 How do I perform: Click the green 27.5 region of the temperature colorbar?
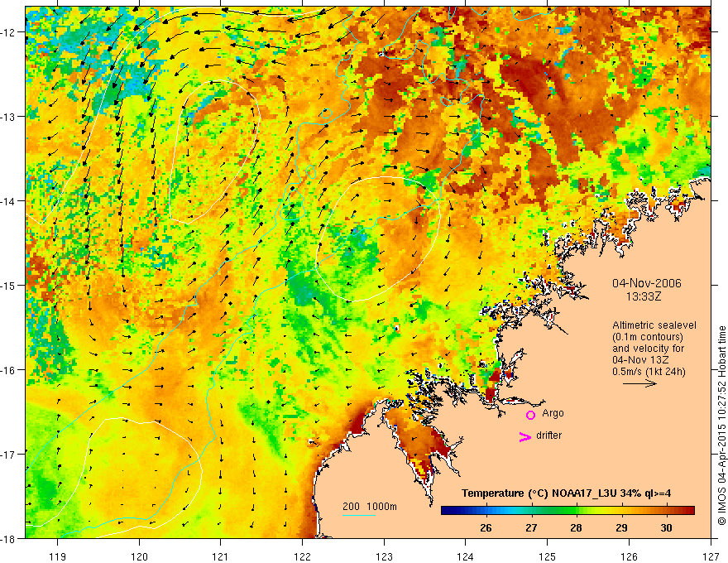[x=554, y=511]
